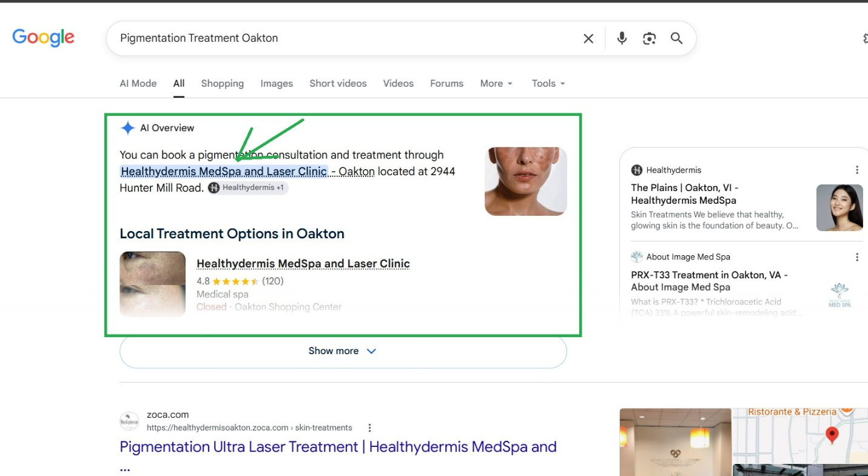Expand the More dropdown
The height and width of the screenshot is (476, 868).
496,84
